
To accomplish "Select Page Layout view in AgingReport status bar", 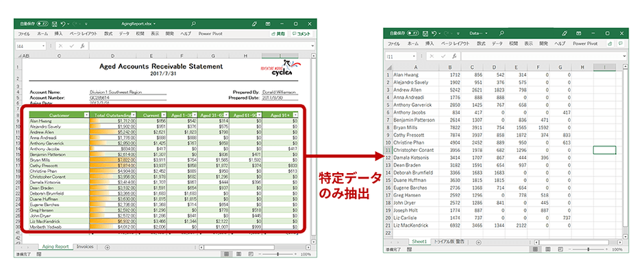I will [238, 255].
